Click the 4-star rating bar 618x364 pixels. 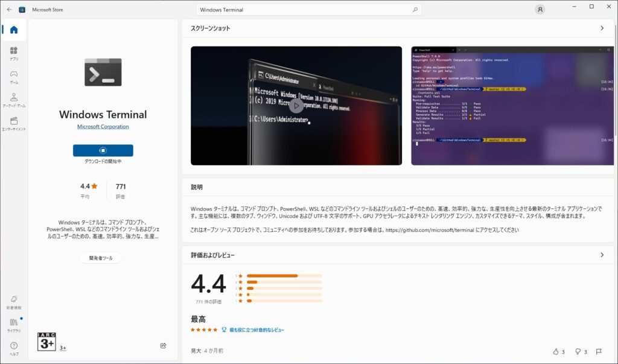(284, 282)
